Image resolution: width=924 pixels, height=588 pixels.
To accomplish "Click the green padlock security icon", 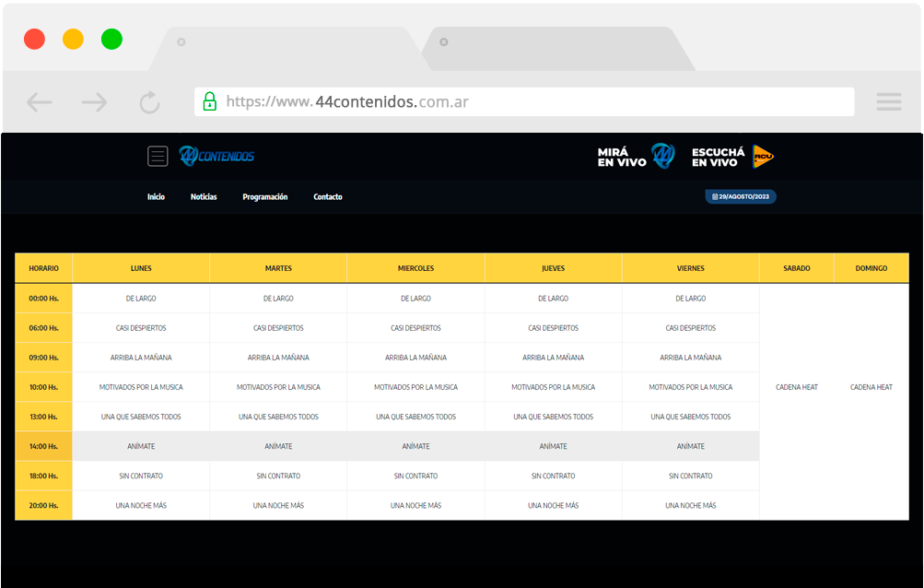I will pyautogui.click(x=210, y=101).
